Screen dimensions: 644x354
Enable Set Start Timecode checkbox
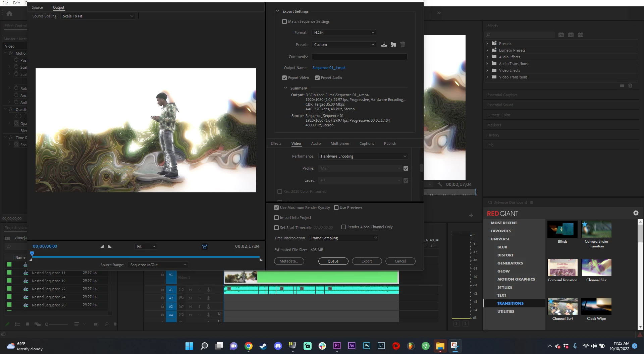[276, 228]
